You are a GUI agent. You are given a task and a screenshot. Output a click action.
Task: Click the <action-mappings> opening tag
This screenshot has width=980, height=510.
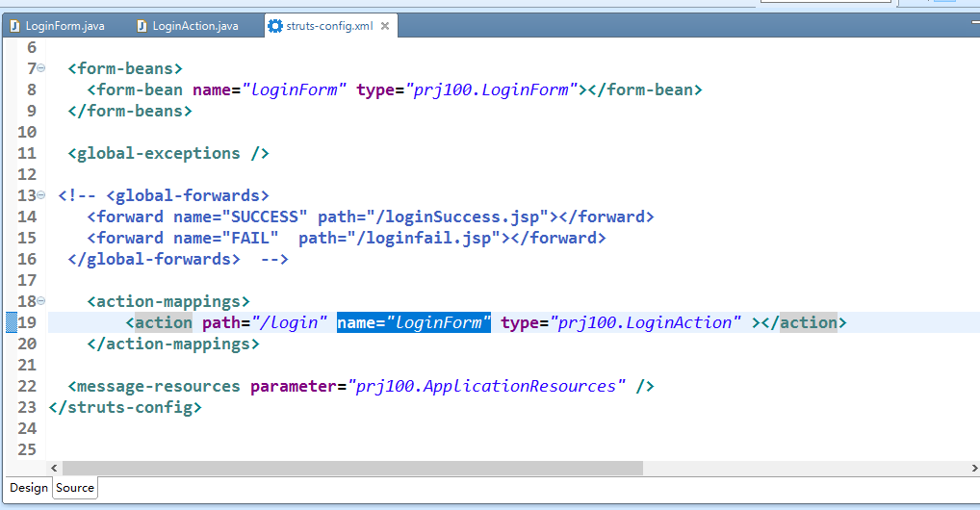168,302
